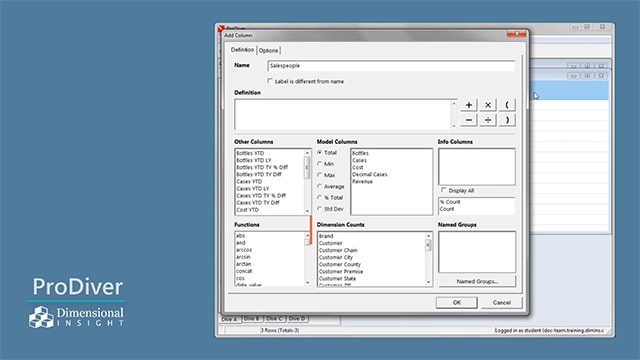Select Bottles YTD TY % Diff entry
640x360 pixels.
click(262, 167)
